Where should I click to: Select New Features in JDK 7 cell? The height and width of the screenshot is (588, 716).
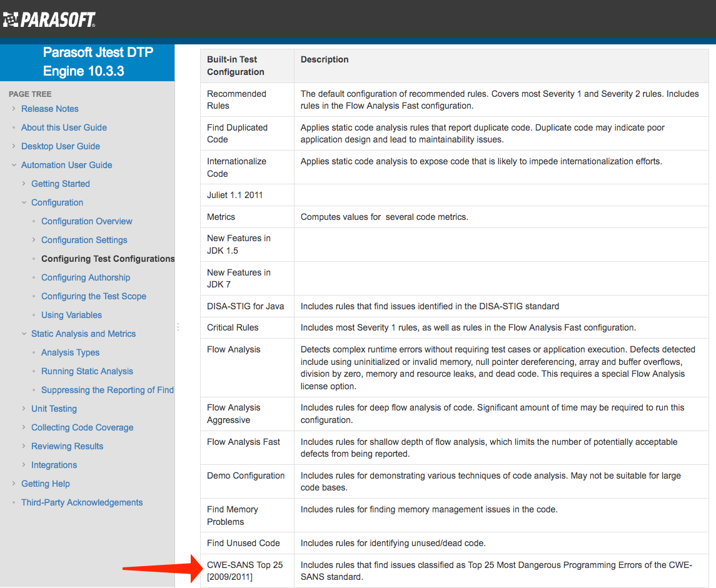pos(247,278)
